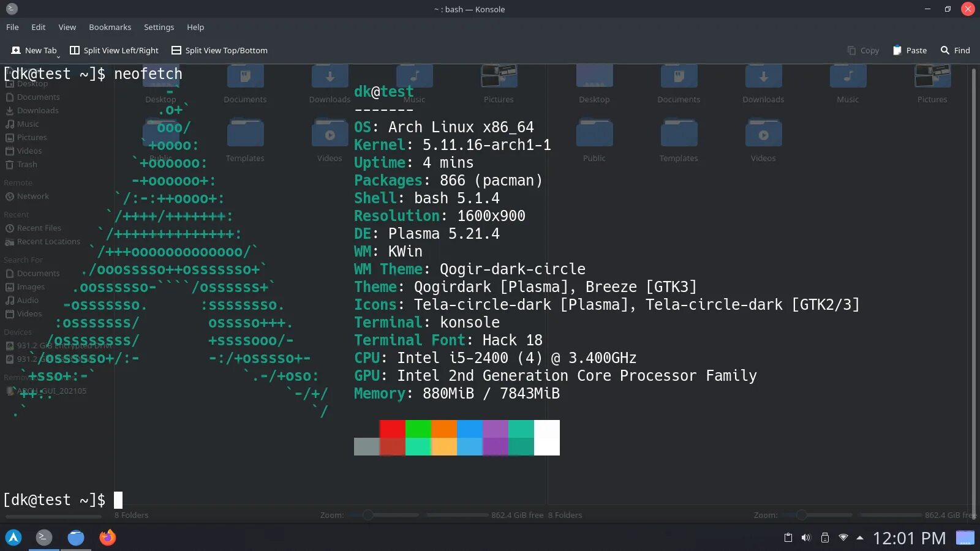Click the 'OS: Arch Linux x86_64' line

444,127
